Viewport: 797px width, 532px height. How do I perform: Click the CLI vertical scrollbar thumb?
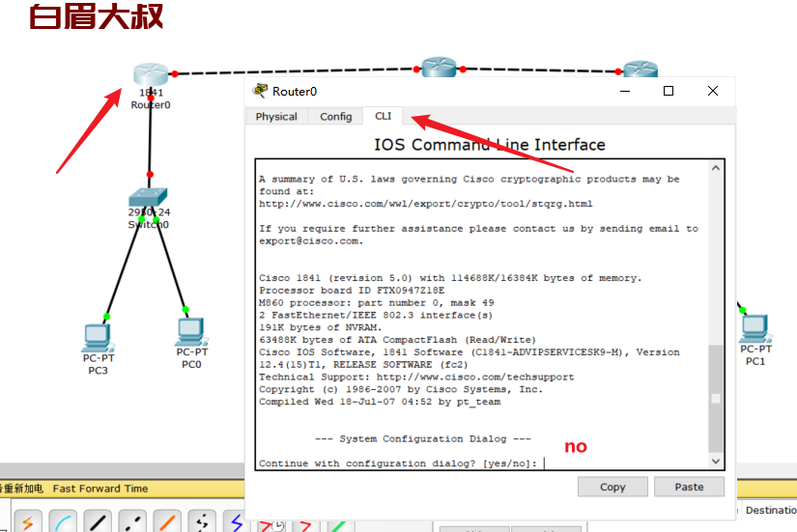tap(716, 399)
